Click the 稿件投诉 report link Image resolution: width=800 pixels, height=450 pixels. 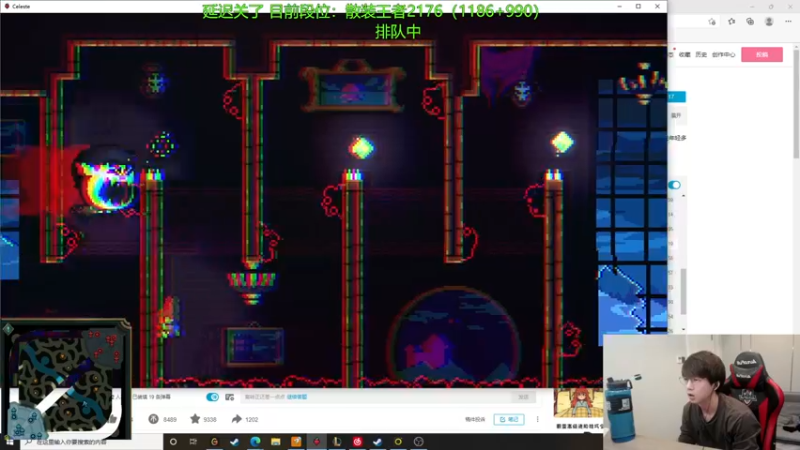475,419
